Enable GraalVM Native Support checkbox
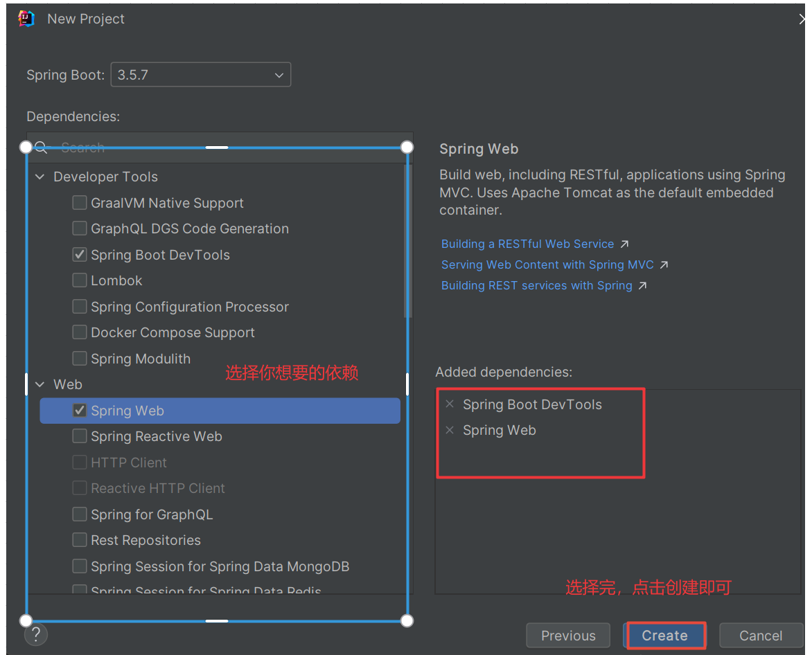Viewport: 812px width, 655px height. (80, 203)
